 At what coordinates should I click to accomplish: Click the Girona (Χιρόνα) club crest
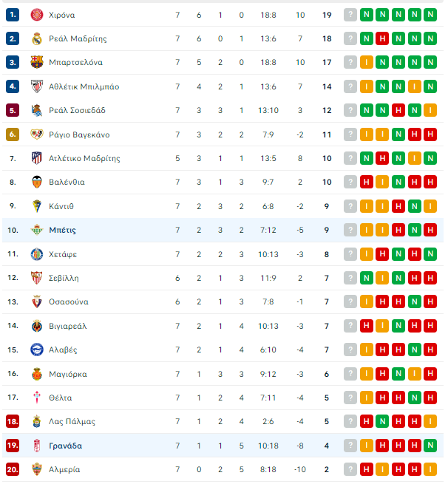coord(37,15)
